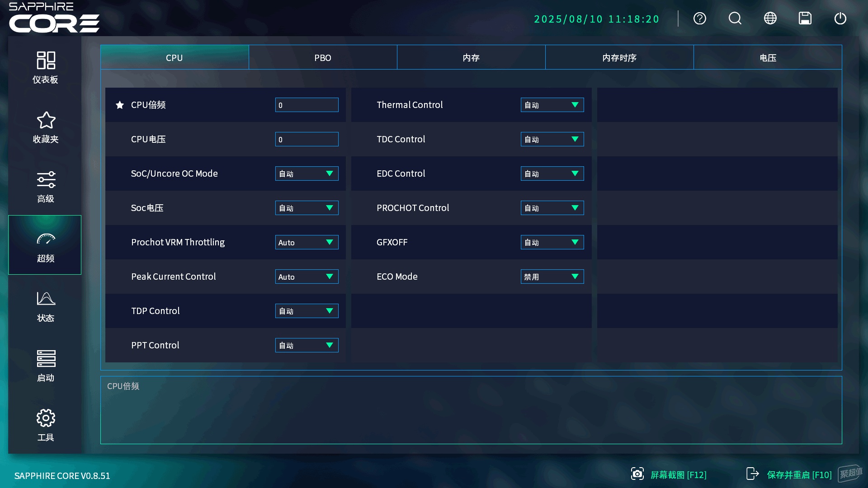Open the Favorites (收藏夹) star icon
The width and height of the screenshot is (868, 488).
point(46,120)
